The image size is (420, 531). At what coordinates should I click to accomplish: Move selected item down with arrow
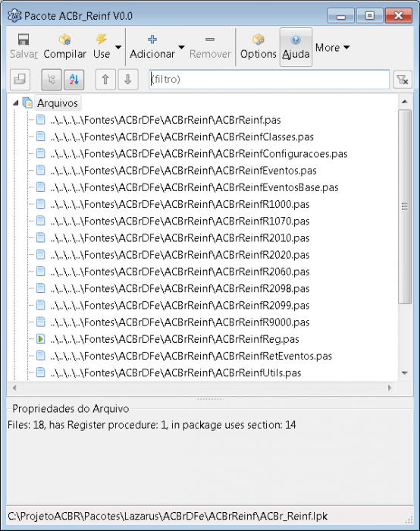[x=127, y=80]
